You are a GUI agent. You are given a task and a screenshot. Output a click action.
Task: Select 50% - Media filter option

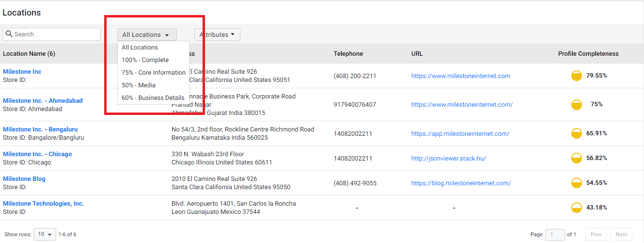click(x=154, y=85)
